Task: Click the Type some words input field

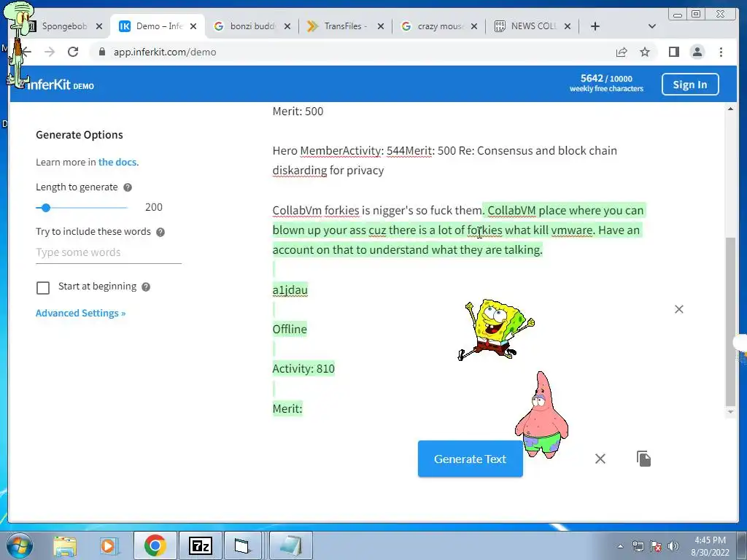Action: pos(109,252)
